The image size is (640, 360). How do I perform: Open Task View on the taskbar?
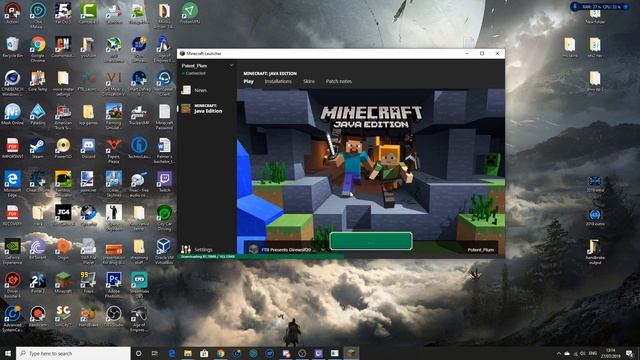coord(155,353)
